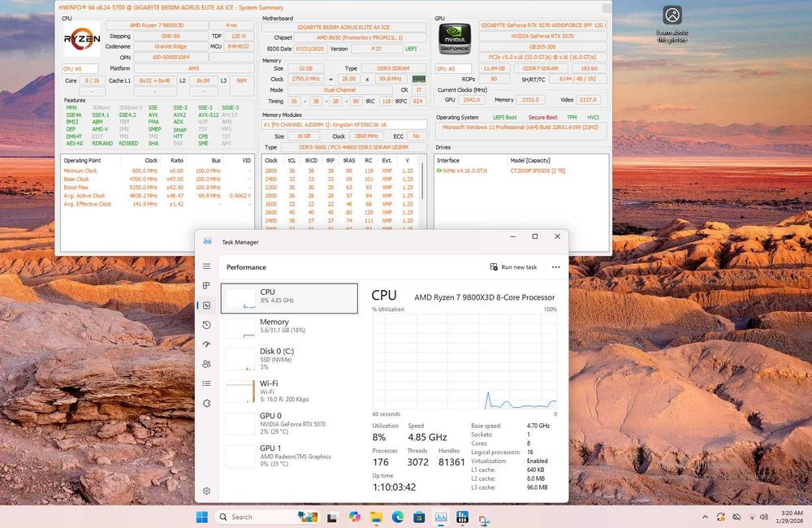Click the Memory mini graph thumbnail
Screen dimensions: 812x528
(240, 327)
